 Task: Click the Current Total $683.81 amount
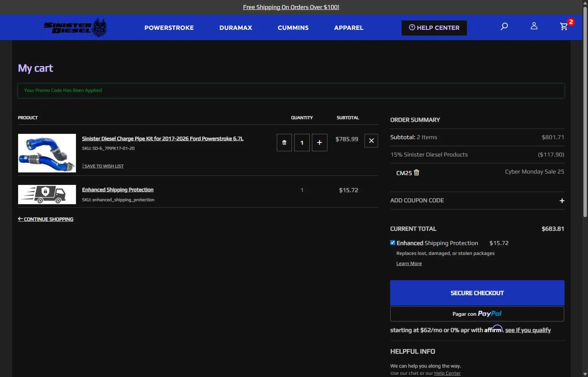click(552, 229)
